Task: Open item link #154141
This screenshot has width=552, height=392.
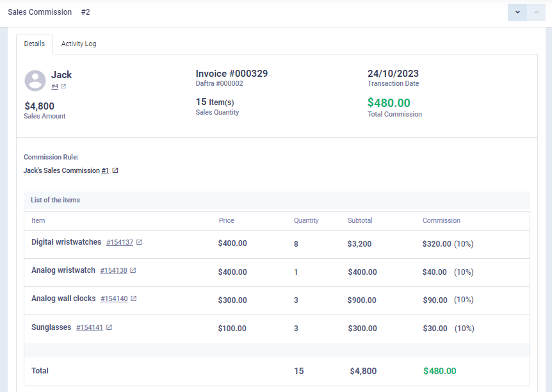Action: coord(90,327)
